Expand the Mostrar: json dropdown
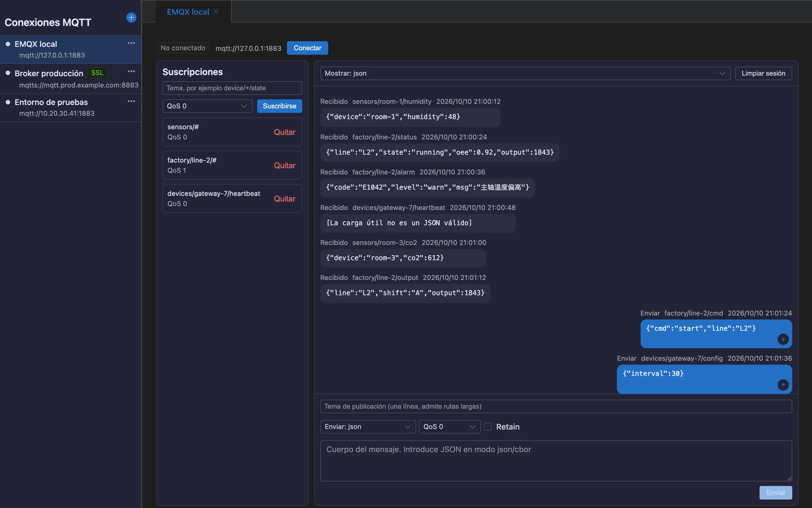 click(525, 73)
